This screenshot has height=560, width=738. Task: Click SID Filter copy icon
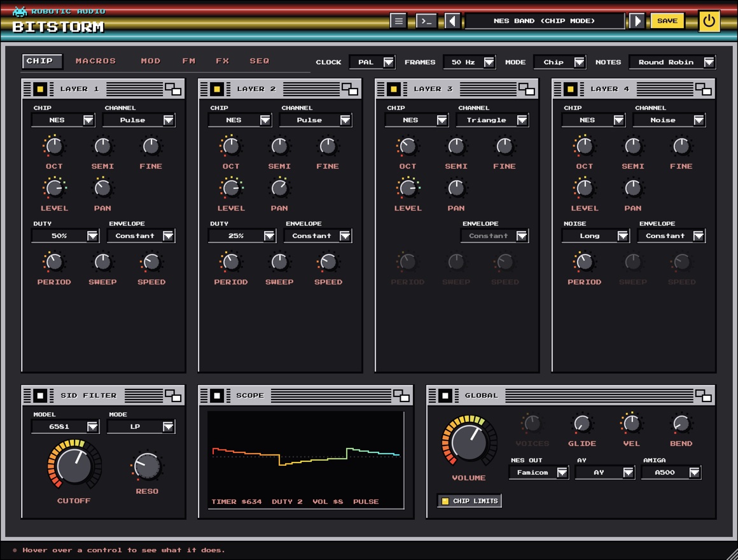point(173,396)
